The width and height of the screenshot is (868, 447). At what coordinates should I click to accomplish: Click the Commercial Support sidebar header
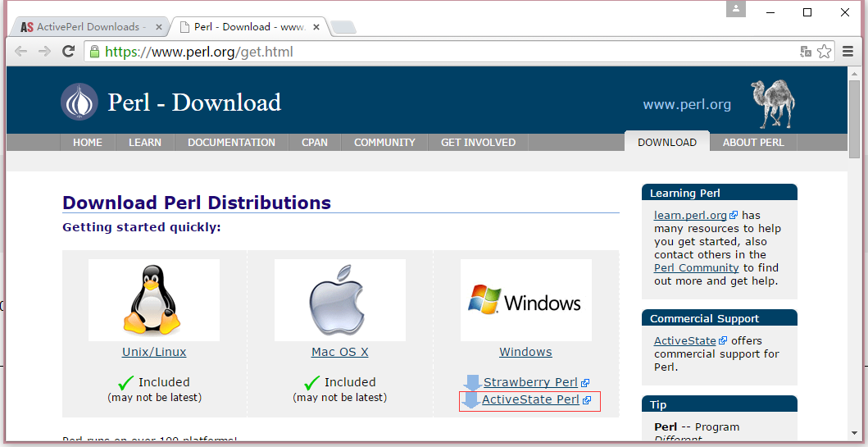pyautogui.click(x=720, y=318)
